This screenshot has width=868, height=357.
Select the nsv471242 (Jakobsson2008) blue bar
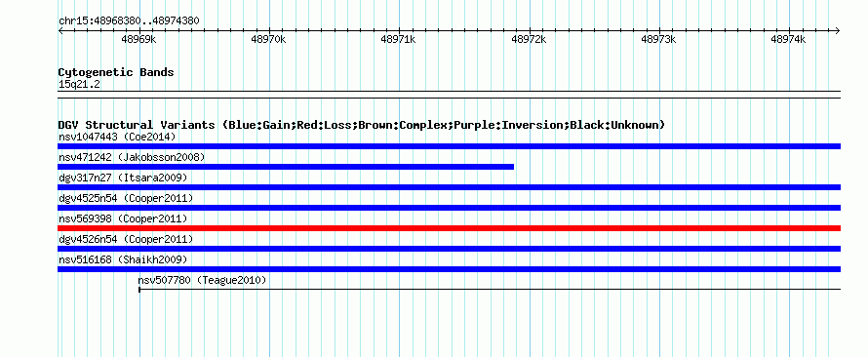(286, 167)
